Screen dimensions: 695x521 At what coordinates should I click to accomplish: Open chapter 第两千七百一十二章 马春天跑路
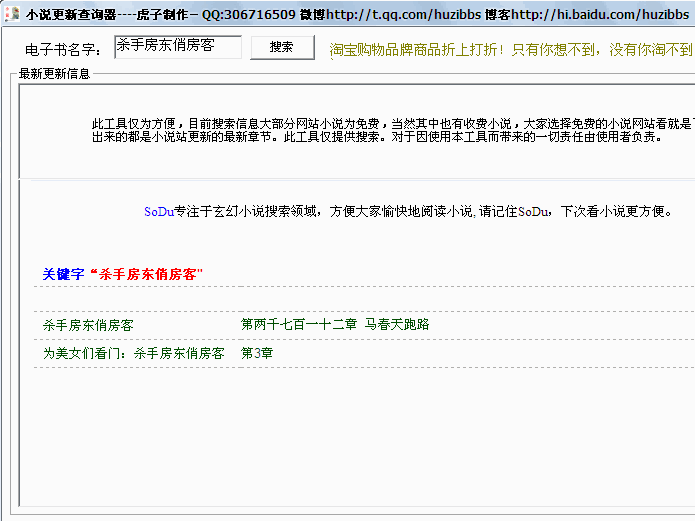pos(335,325)
